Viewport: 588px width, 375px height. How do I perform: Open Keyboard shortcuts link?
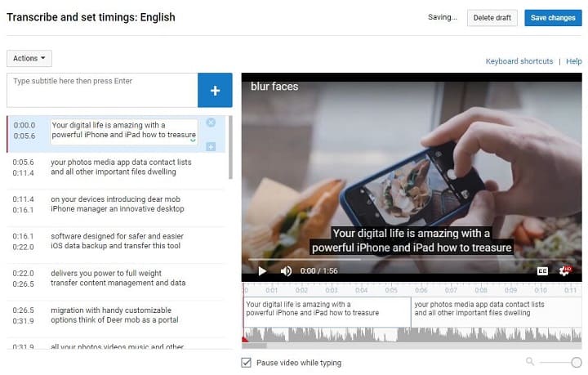coord(519,61)
